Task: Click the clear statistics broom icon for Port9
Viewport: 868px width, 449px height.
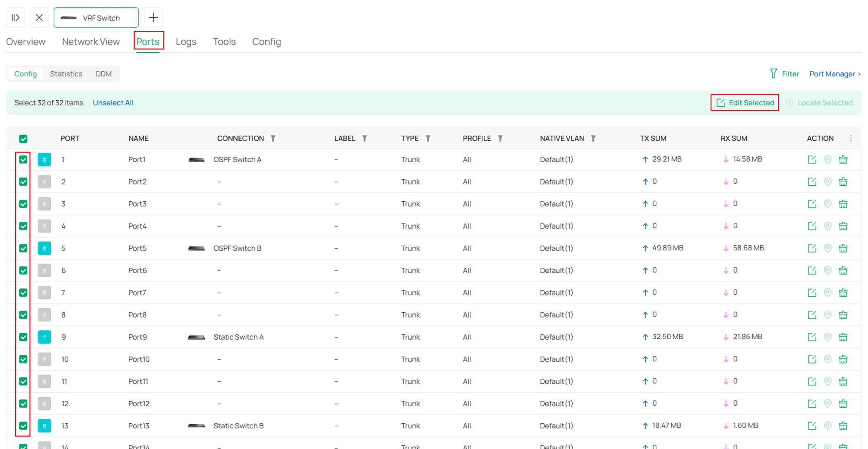Action: 843,337
